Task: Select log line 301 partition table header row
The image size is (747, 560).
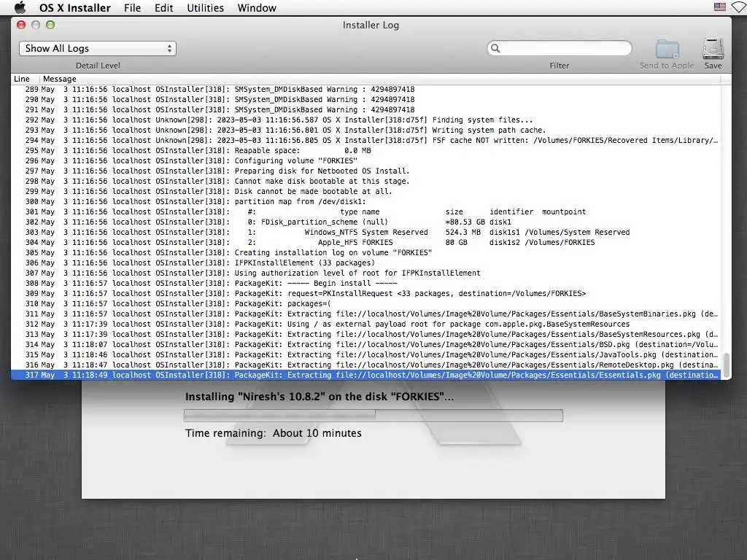Action: 366,212
